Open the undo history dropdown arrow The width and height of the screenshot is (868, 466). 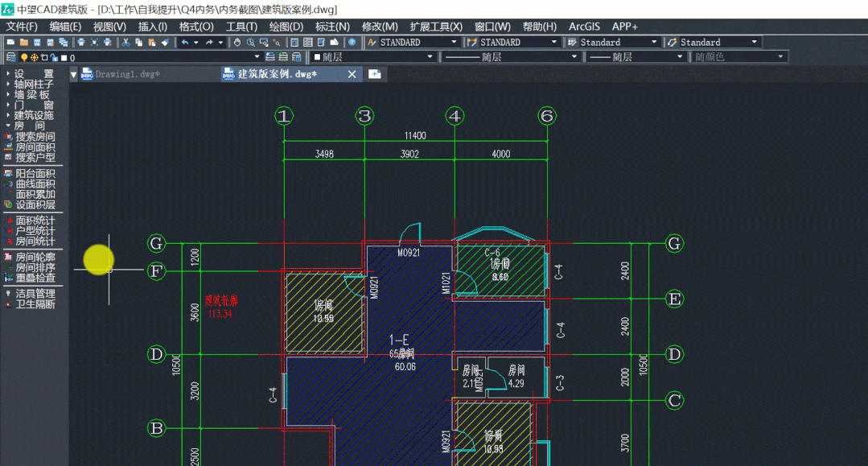pos(196,42)
